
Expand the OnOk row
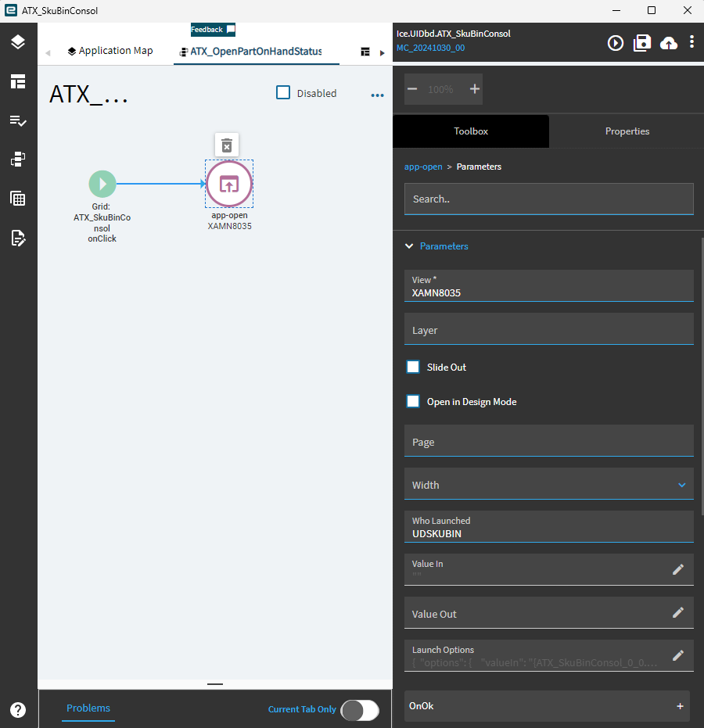tap(547, 705)
